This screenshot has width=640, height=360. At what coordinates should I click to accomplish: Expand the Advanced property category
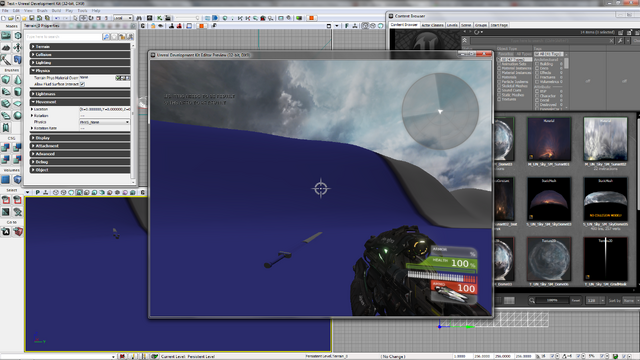(x=80, y=154)
